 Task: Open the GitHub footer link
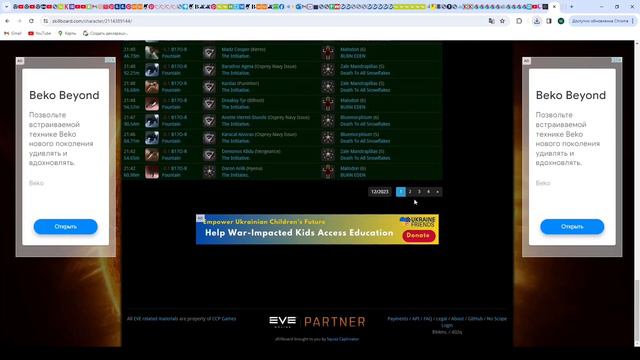[475, 319]
